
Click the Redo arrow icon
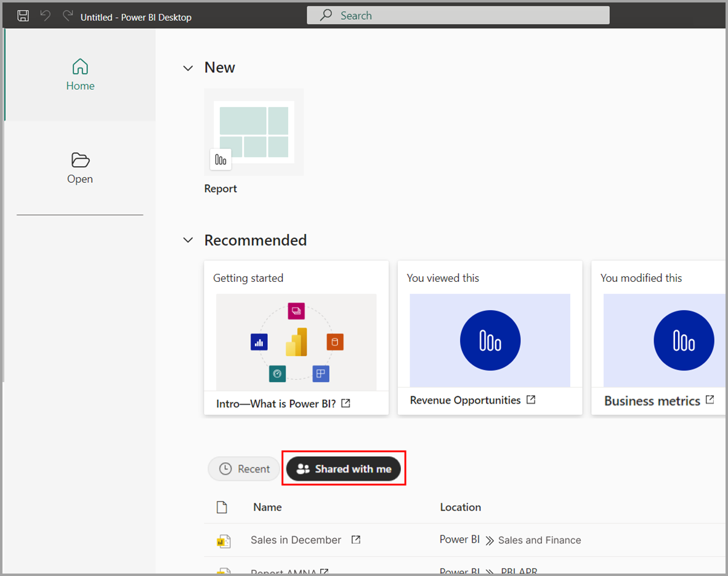coord(68,16)
